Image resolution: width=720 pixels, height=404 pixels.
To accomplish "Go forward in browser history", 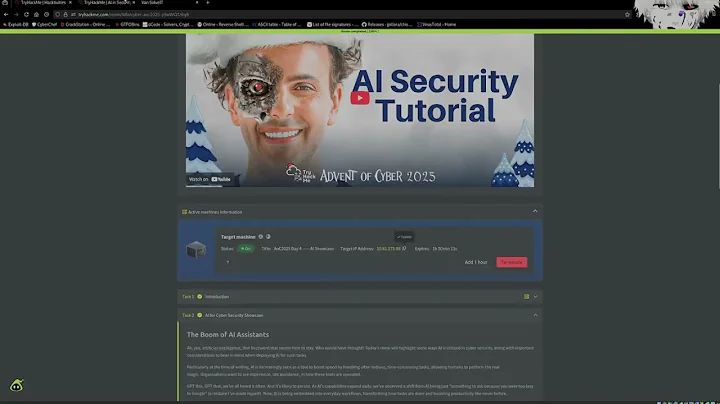I will 16,15.
